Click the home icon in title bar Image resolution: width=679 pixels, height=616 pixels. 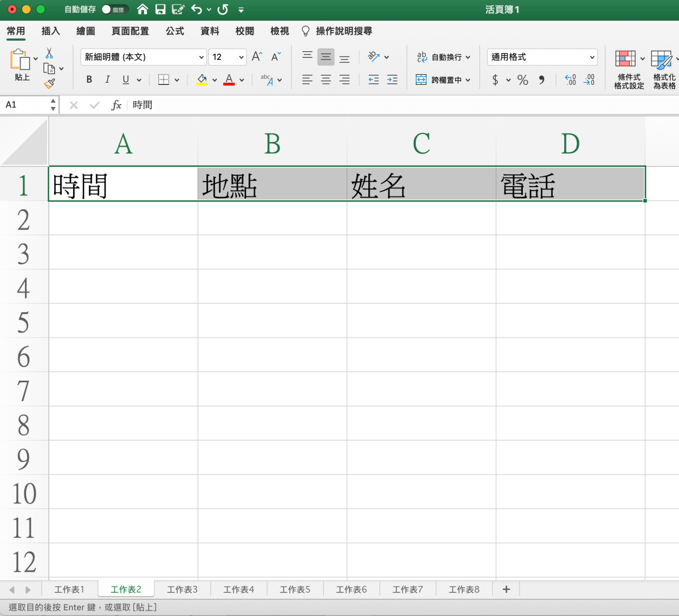coord(143,10)
